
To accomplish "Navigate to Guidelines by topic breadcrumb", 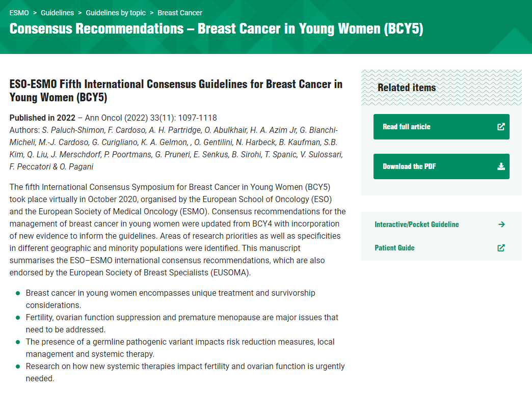I will click(116, 13).
